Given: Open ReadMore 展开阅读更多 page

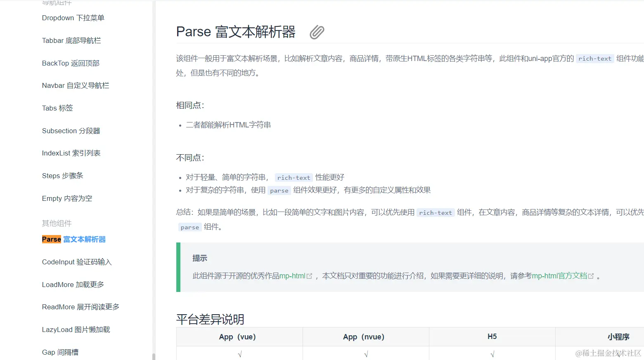Looking at the screenshot, I should pos(80,307).
